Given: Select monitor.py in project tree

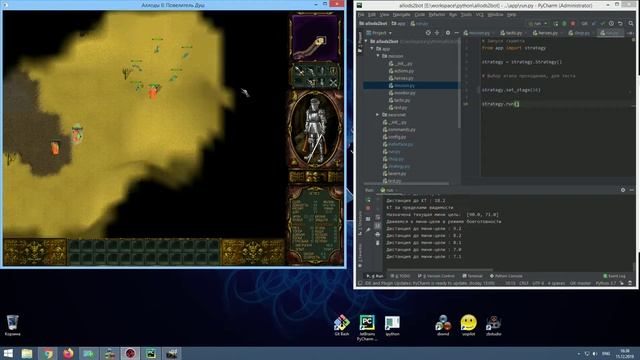Looking at the screenshot, I should [402, 93].
